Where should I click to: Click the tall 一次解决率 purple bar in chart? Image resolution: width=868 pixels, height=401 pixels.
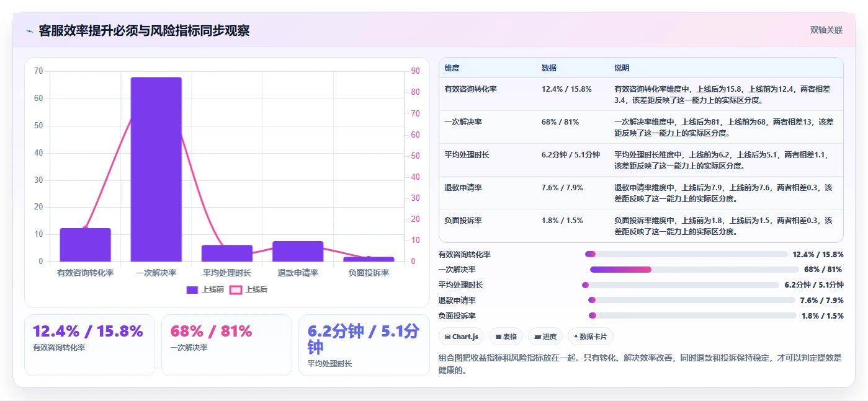[x=156, y=169]
